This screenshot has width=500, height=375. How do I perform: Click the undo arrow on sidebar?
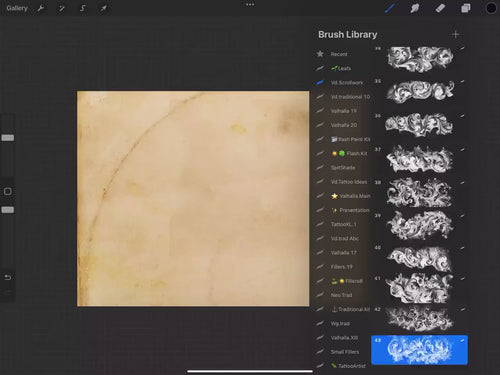[8, 277]
